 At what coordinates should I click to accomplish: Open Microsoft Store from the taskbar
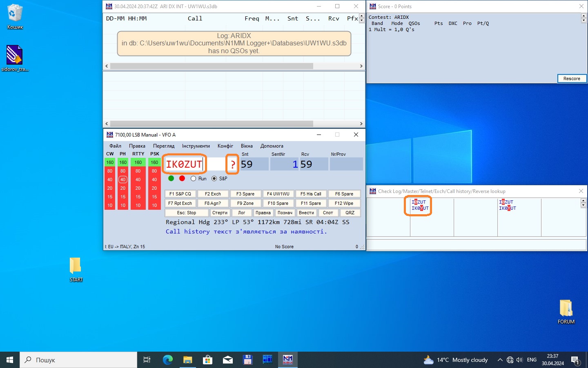tap(208, 360)
